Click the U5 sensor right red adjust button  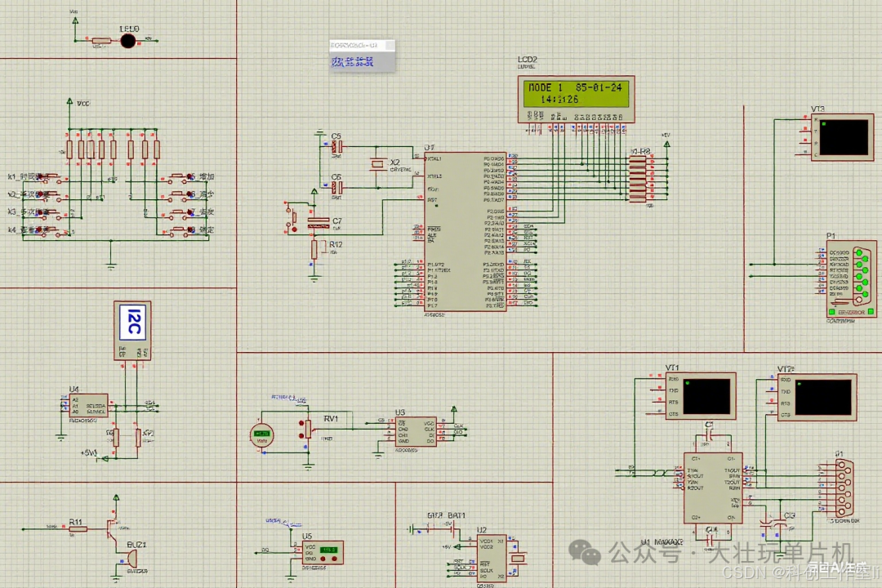334,559
